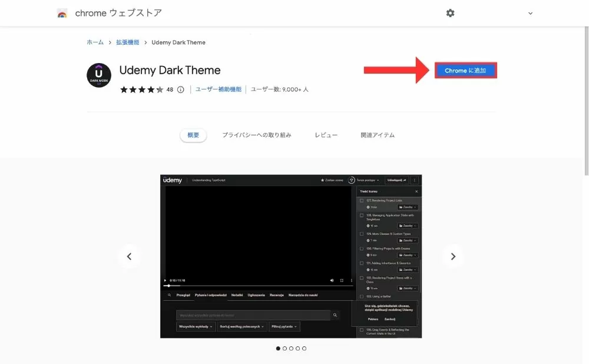Expand the account dropdown chevron in header

tap(530, 13)
